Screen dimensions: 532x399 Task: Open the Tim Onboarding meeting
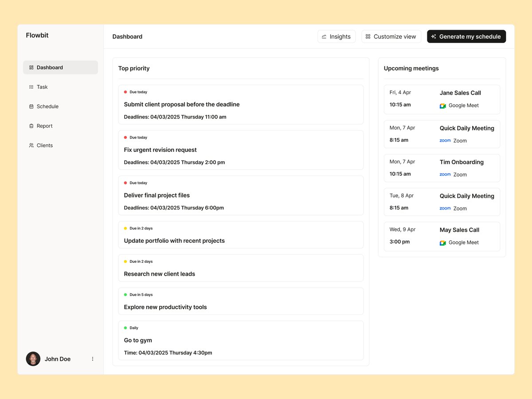(x=442, y=168)
